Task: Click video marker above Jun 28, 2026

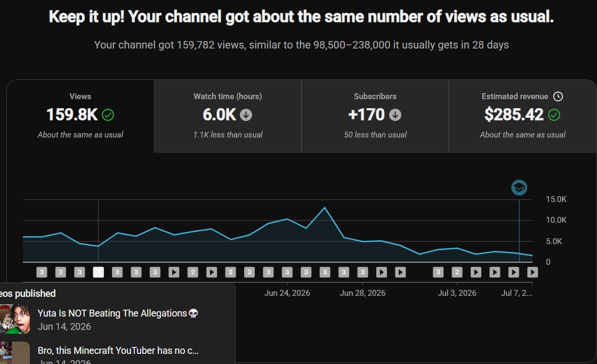Action: [x=362, y=272]
